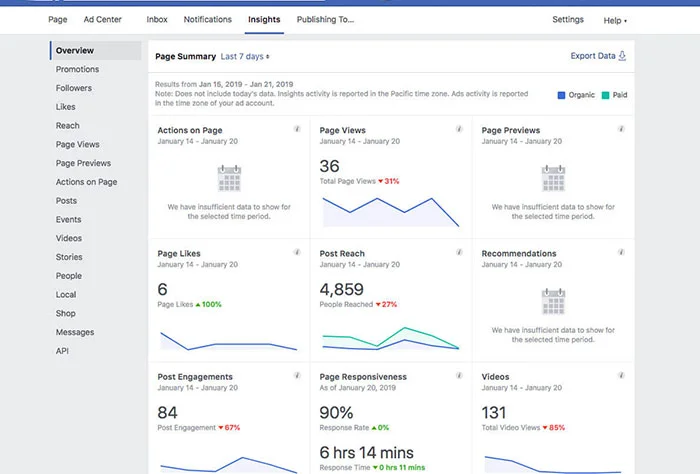Click the Export Data link

pyautogui.click(x=593, y=56)
